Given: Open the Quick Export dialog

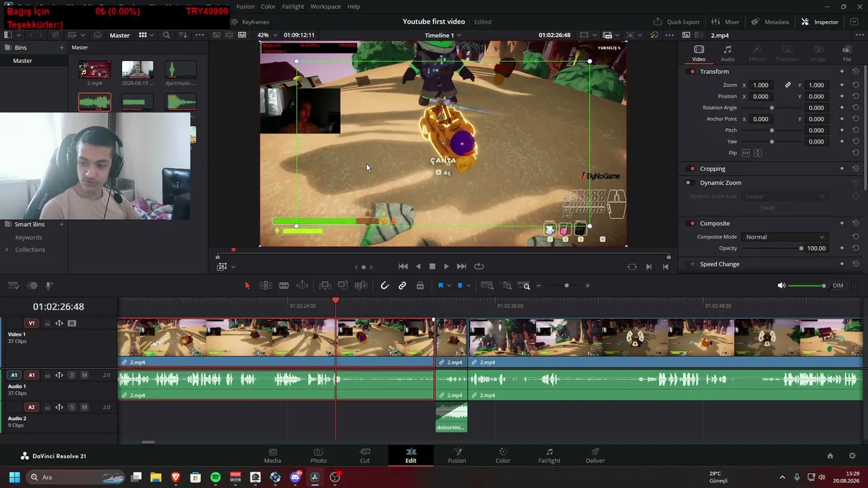Looking at the screenshot, I should click(676, 22).
